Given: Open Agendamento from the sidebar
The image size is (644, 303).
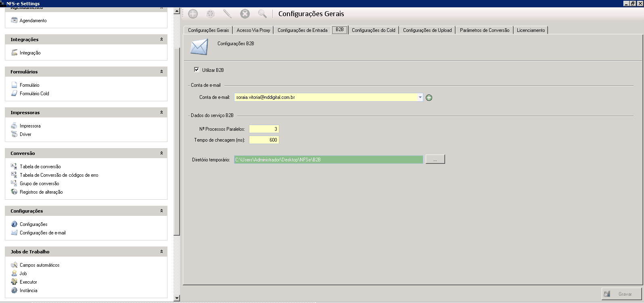Looking at the screenshot, I should tap(33, 21).
